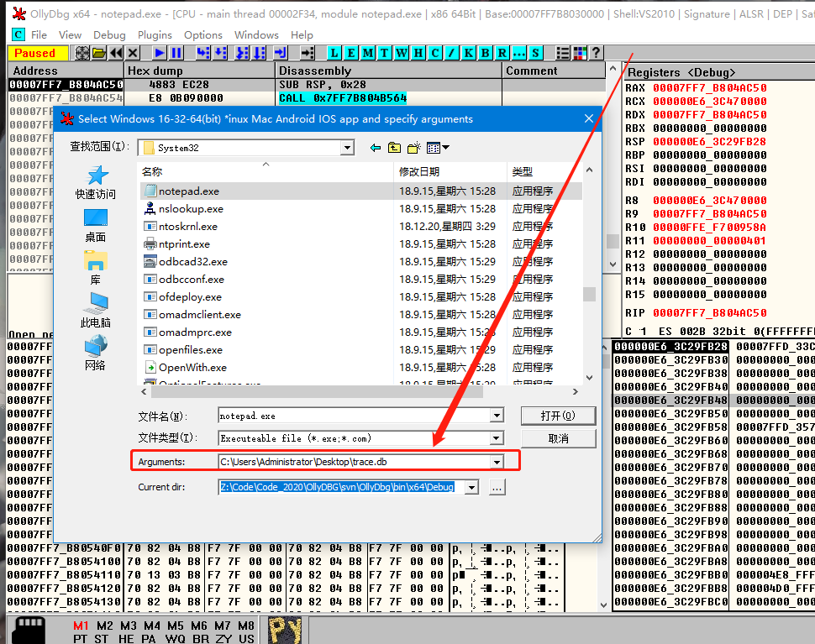The image size is (815, 644).
Task: Click the close program X toolbar icon
Action: click(133, 52)
